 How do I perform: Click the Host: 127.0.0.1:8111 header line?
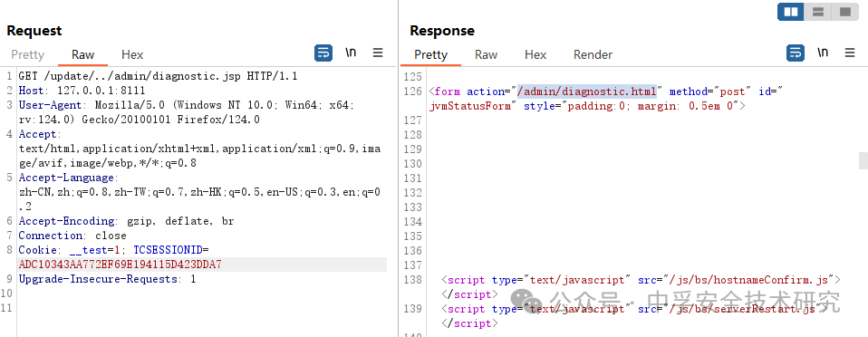82,91
